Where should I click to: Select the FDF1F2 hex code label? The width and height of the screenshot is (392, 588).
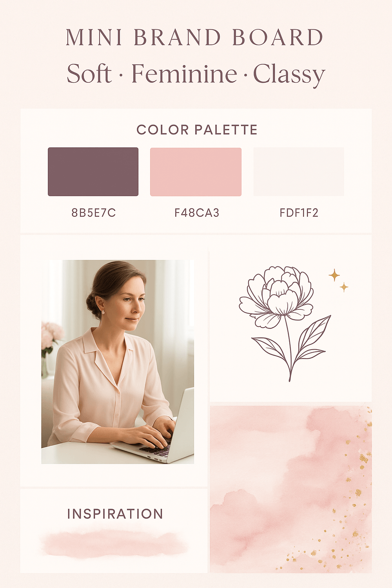pos(299,213)
